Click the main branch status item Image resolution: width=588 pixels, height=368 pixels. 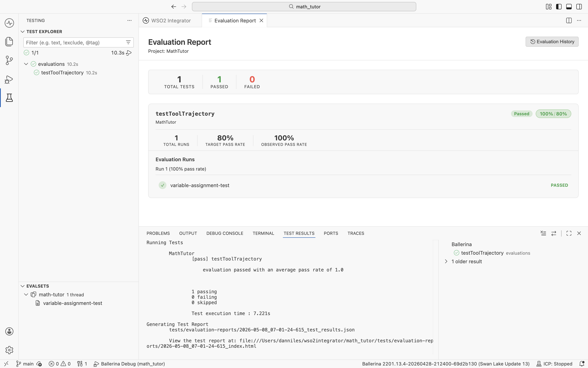point(25,364)
